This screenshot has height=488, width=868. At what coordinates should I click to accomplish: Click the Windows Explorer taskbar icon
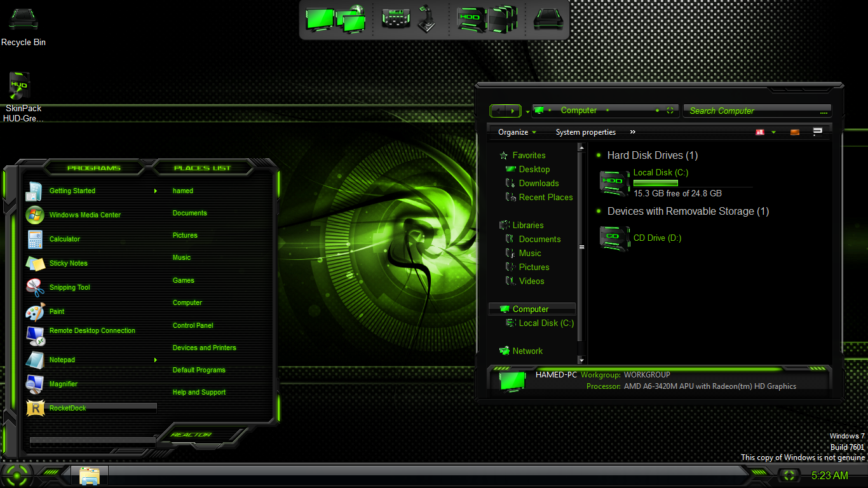[x=90, y=476]
